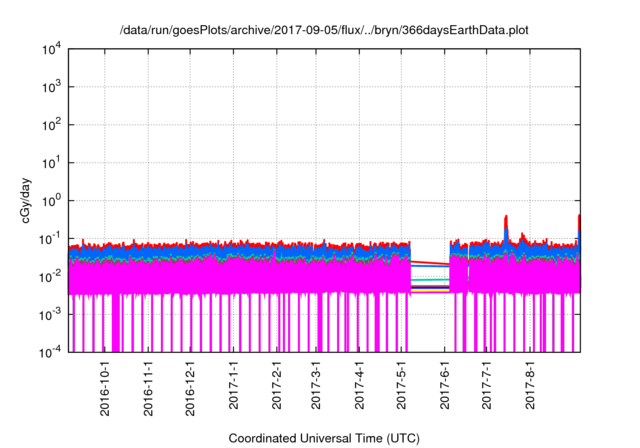Click the 10^0 y-axis tick label

click(x=51, y=201)
